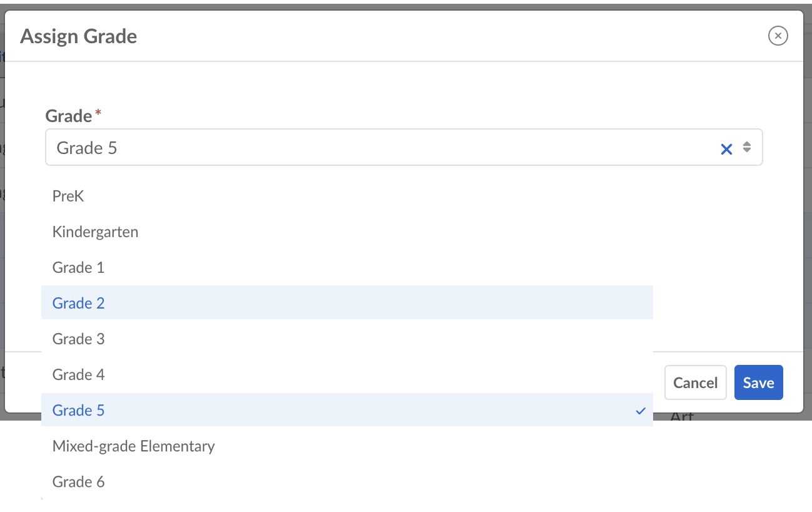
Task: Toggle the Grade dropdown arrows
Action: click(x=747, y=148)
